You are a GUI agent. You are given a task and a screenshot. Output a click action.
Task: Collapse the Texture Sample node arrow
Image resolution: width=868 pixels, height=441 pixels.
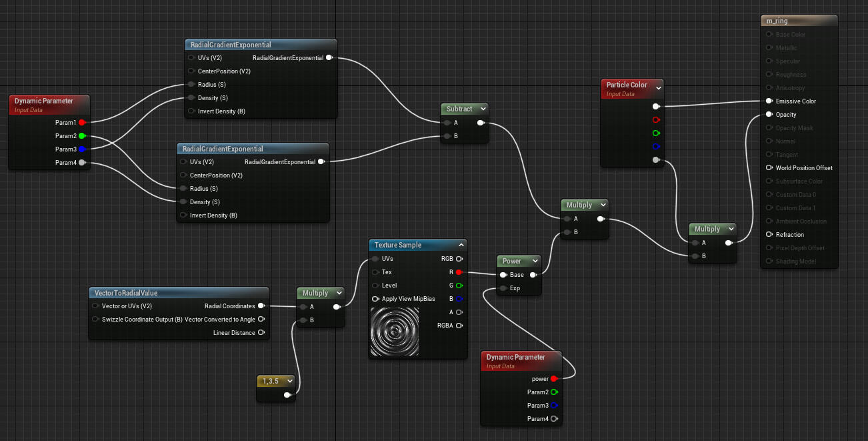pos(461,246)
